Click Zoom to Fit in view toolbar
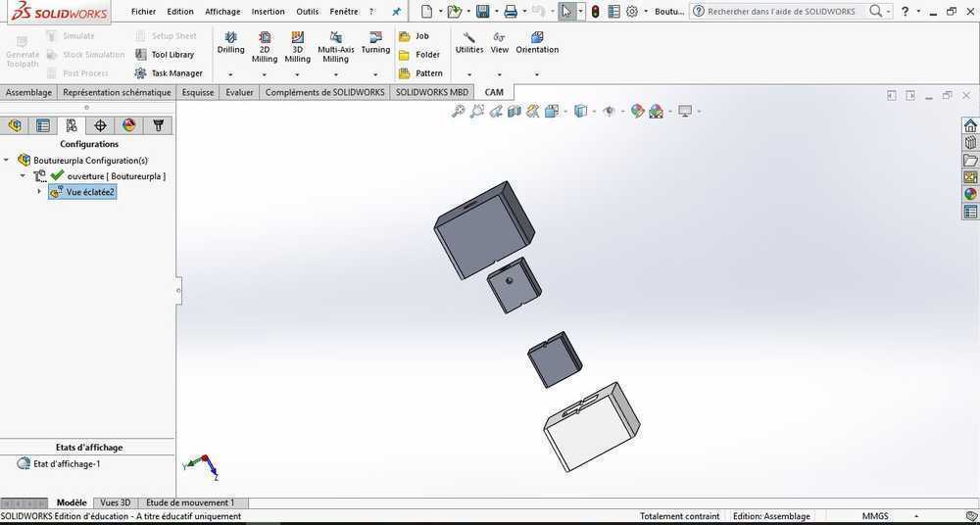Screen dimensions: 980x525 point(458,112)
